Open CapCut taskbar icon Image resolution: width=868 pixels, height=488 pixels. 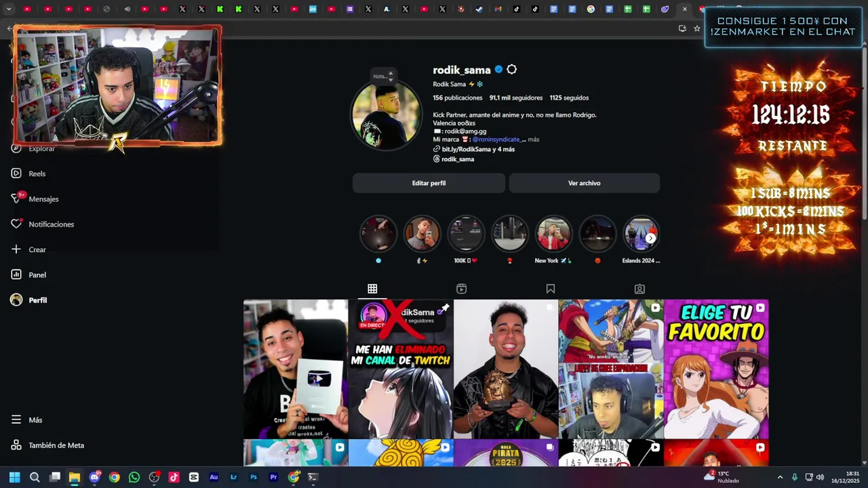(194, 477)
